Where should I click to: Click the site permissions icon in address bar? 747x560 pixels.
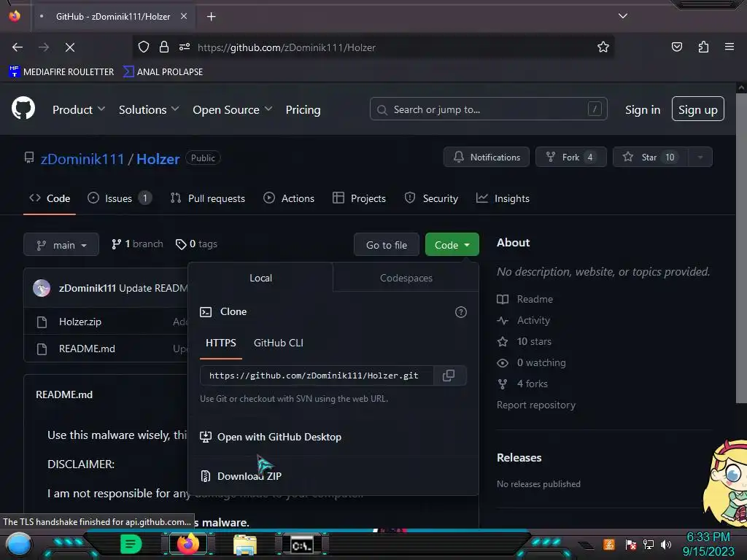[x=185, y=47]
